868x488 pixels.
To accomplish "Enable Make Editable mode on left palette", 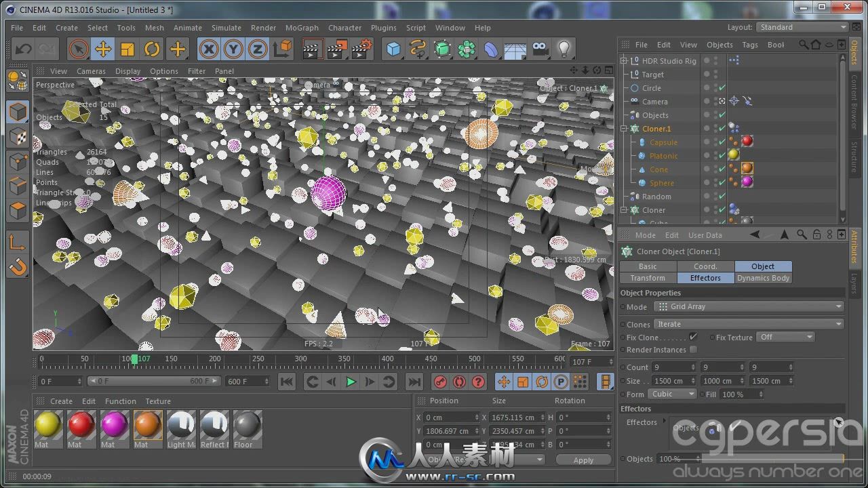I will coord(17,81).
